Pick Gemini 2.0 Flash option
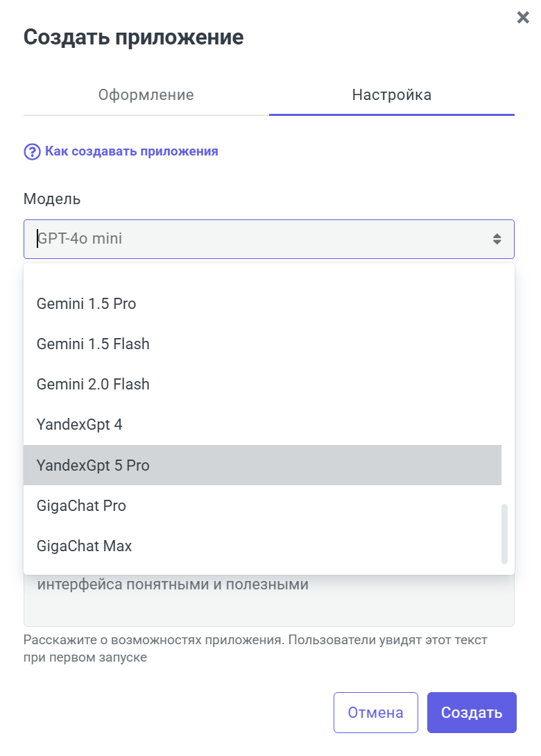The width and height of the screenshot is (541, 756). 93,384
